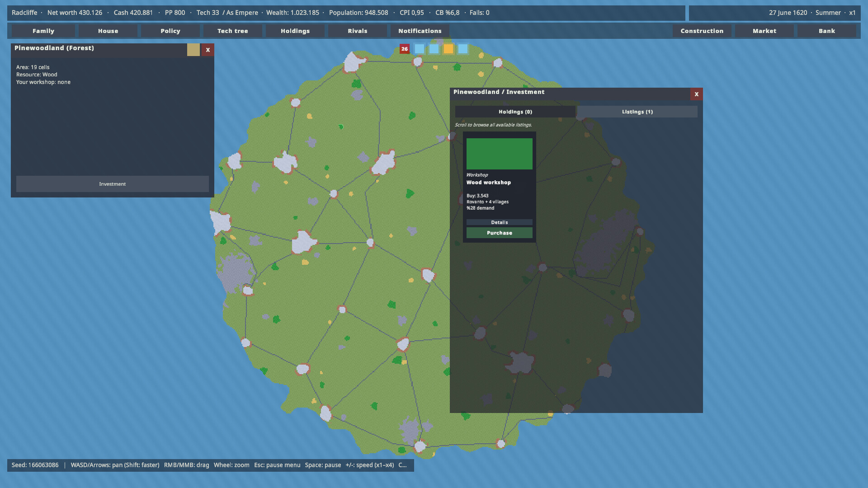
Task: Click the 'x1' game speed indicator
Action: click(852, 13)
